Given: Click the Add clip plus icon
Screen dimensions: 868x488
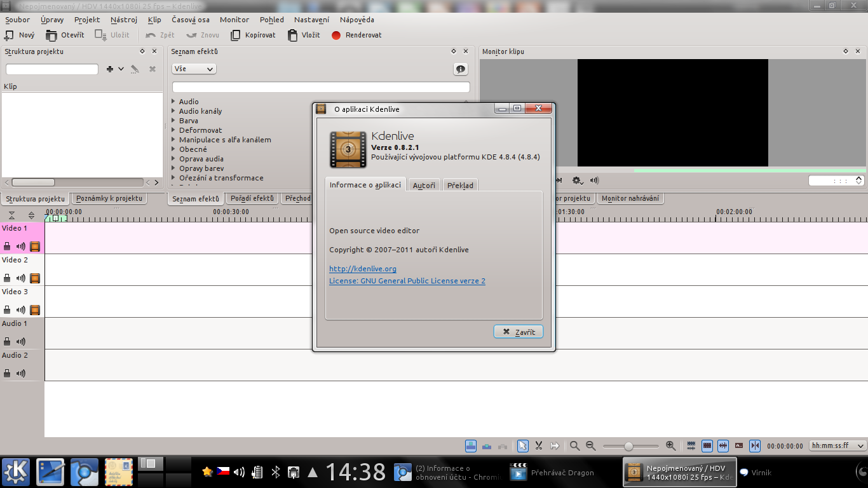Looking at the screenshot, I should [110, 69].
